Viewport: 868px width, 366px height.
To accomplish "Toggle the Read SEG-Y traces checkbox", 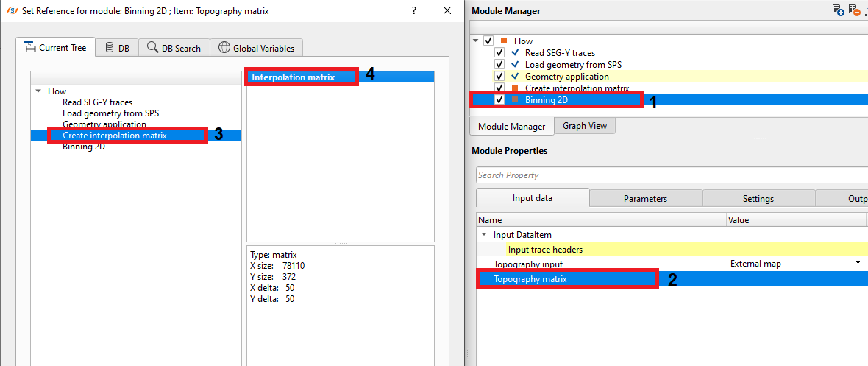I will pyautogui.click(x=499, y=53).
